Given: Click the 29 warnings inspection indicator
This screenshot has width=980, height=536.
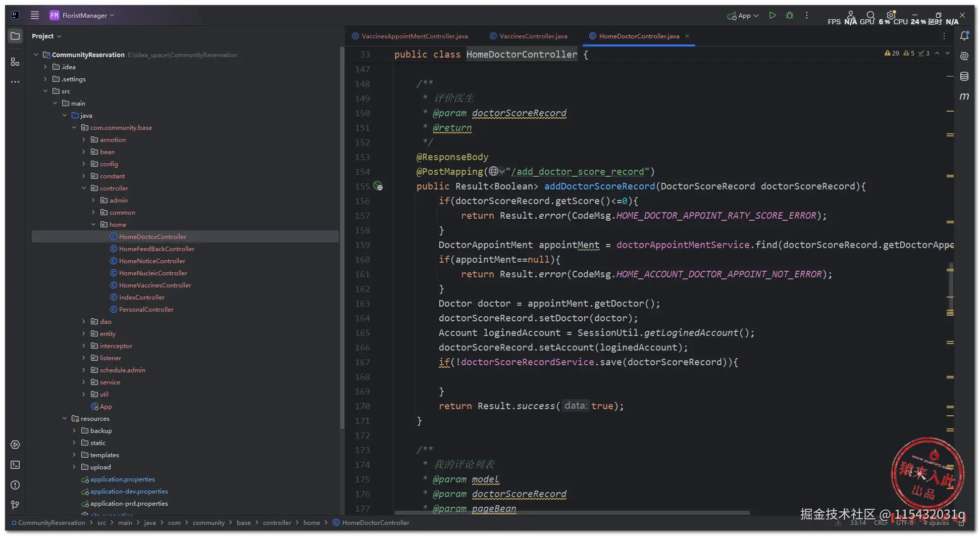Looking at the screenshot, I should click(x=892, y=53).
